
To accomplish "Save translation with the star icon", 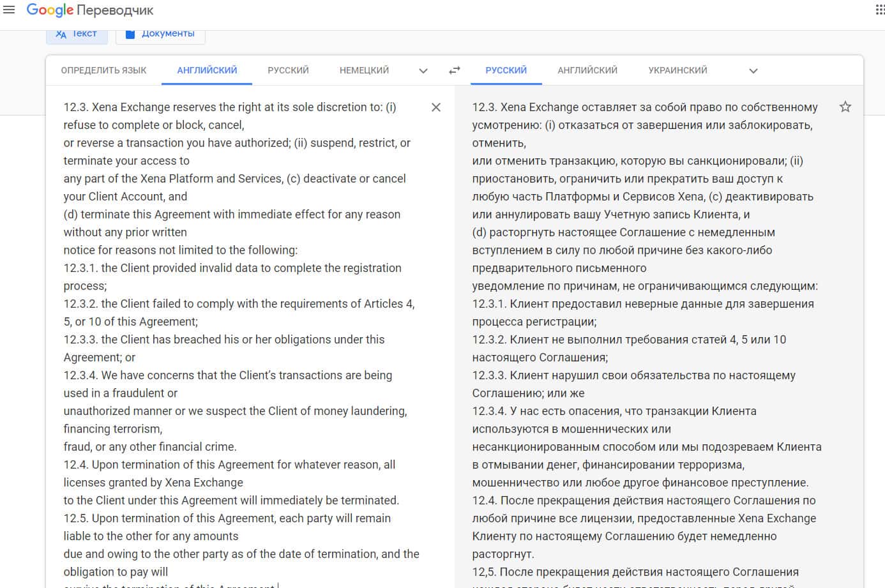I will pos(845,107).
